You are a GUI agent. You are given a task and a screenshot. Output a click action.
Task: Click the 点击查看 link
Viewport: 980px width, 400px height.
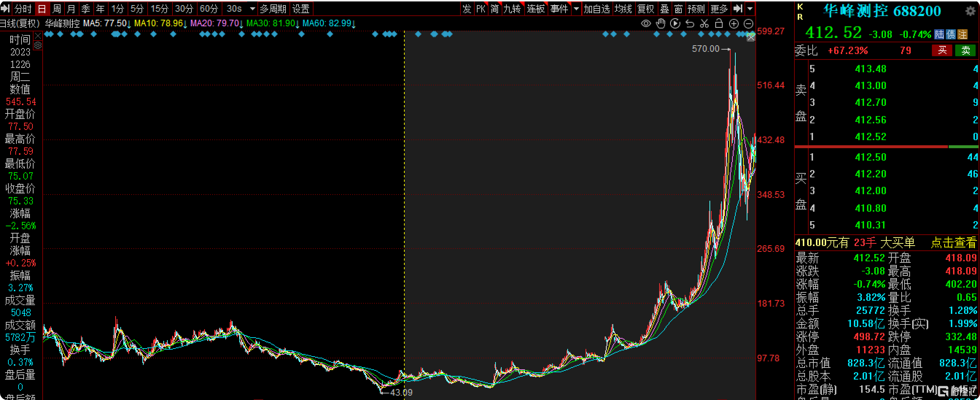953,243
